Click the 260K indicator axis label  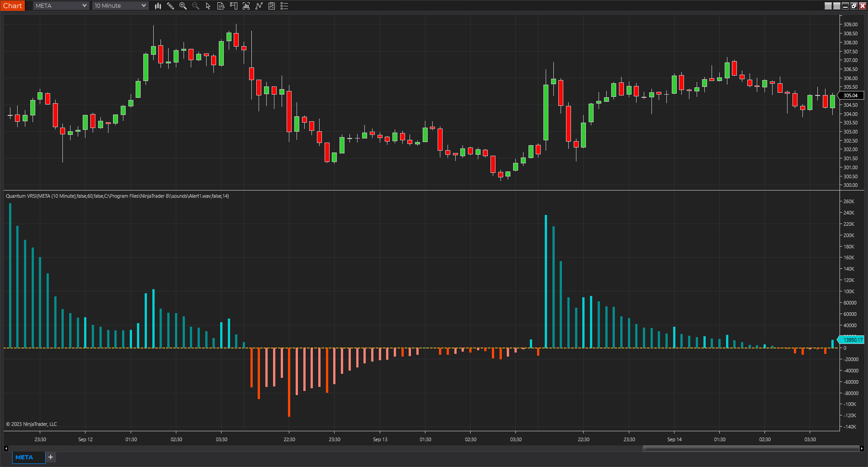point(849,201)
